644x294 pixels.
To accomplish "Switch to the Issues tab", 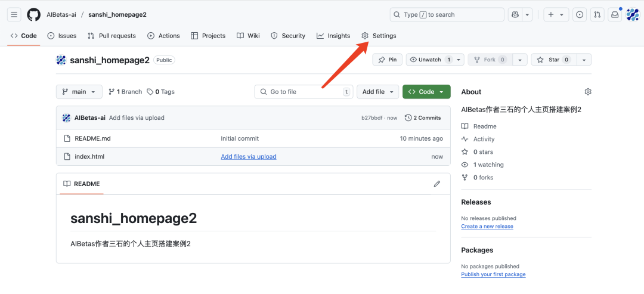I will [62, 36].
